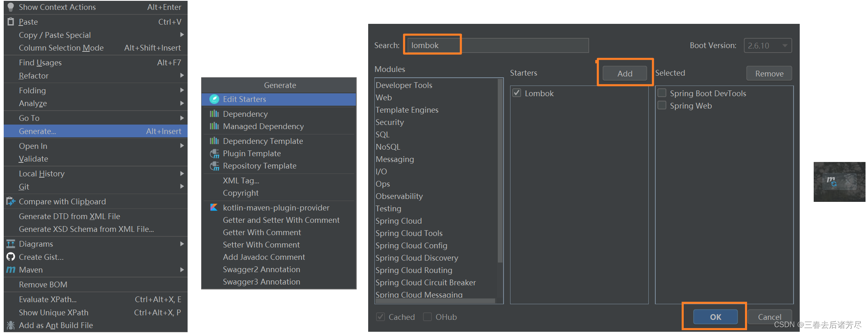Select Swagger2 Annotation entry

(x=279, y=269)
